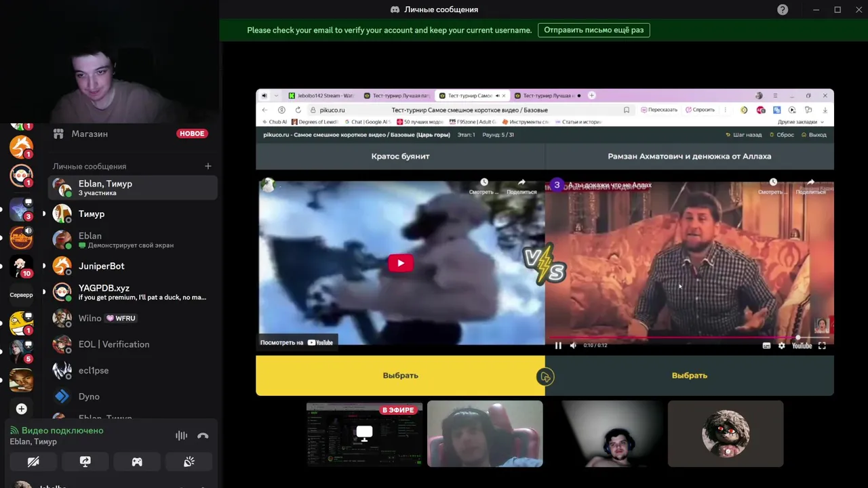Select red-chair webcam participant tile

(485, 434)
